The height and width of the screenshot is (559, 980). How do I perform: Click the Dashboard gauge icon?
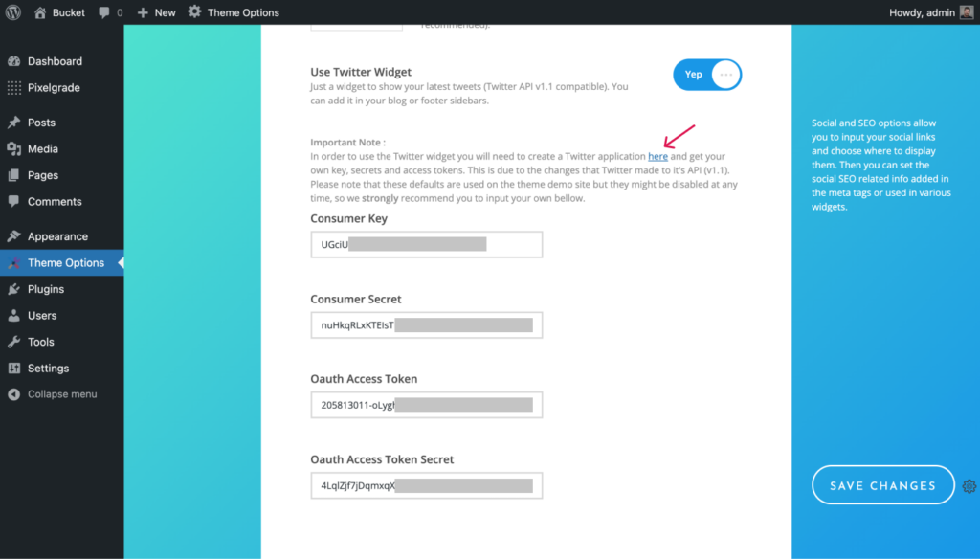tap(13, 61)
